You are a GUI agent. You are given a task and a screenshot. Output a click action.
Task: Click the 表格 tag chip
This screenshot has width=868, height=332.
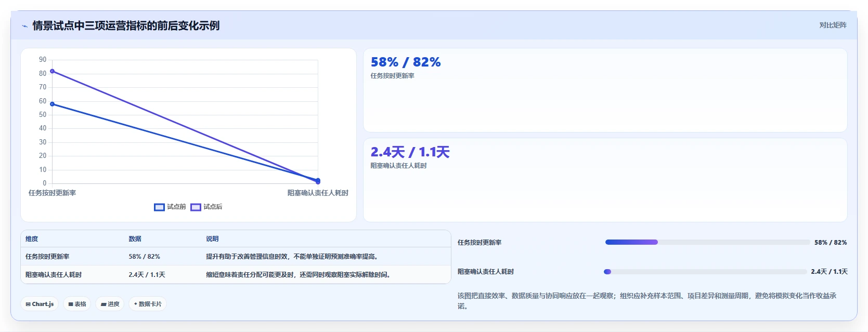tap(77, 304)
